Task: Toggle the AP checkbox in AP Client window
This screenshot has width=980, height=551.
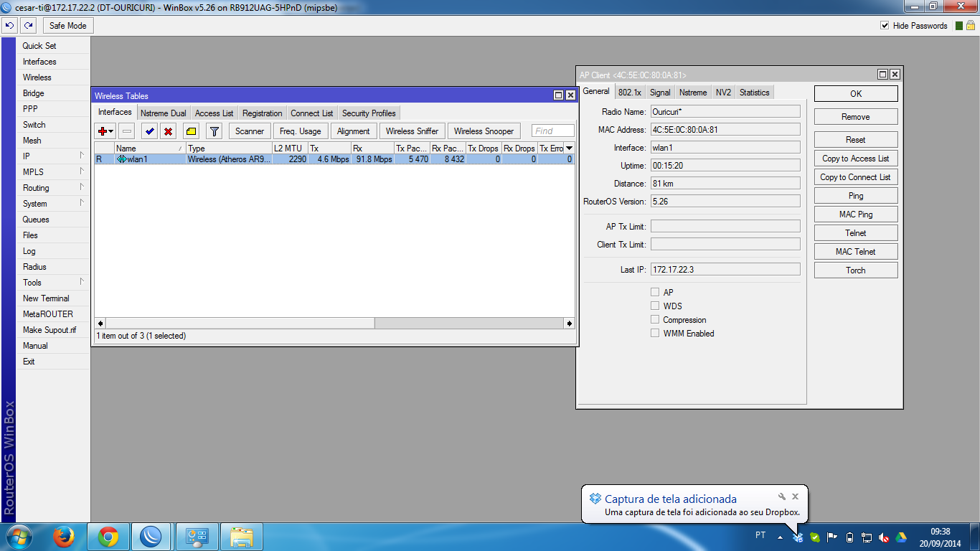Action: (655, 292)
